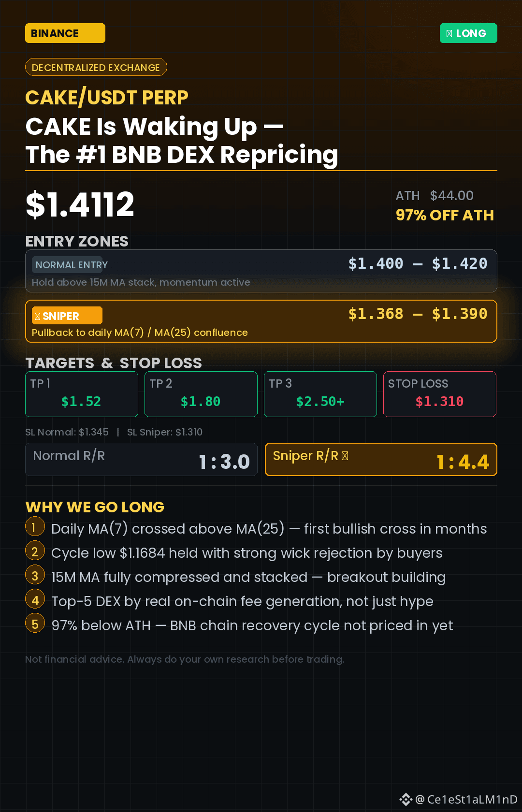522x812 pixels.
Task: Click the numbered circle 2 icon
Action: tap(35, 551)
